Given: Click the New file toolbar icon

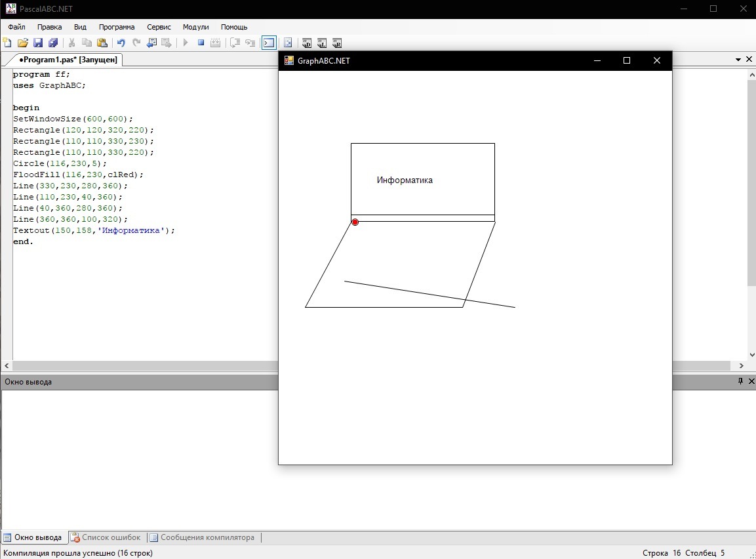Looking at the screenshot, I should (7, 43).
